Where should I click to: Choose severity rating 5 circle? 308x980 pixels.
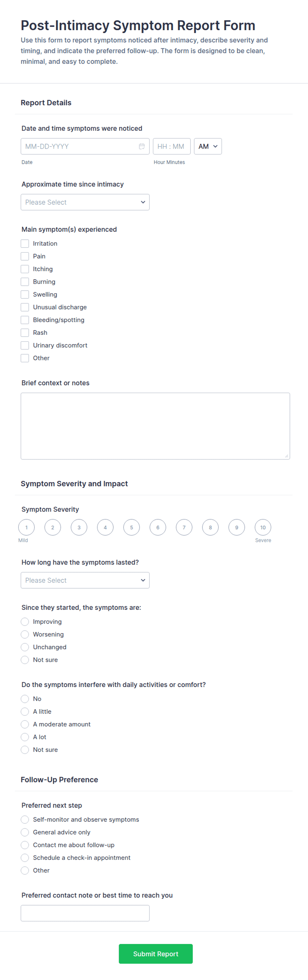pos(131,527)
